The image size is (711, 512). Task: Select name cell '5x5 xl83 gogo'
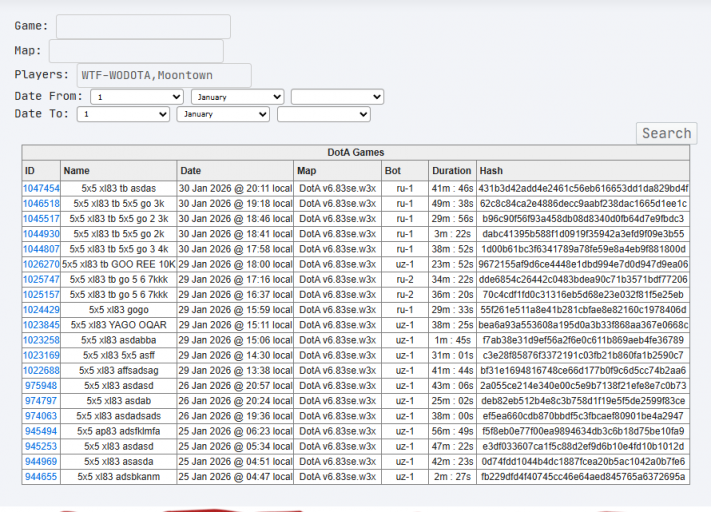118,310
